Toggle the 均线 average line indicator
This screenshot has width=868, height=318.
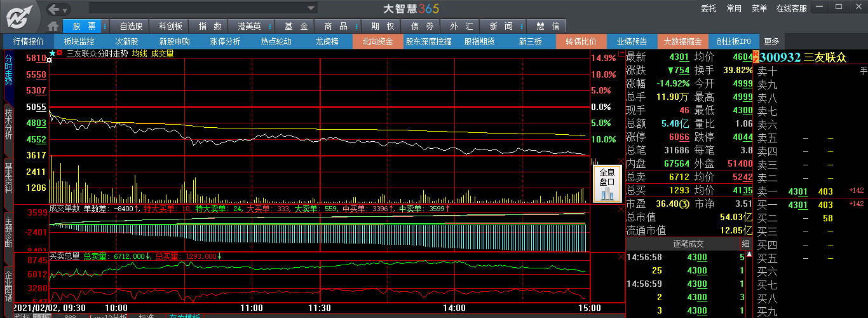point(139,54)
